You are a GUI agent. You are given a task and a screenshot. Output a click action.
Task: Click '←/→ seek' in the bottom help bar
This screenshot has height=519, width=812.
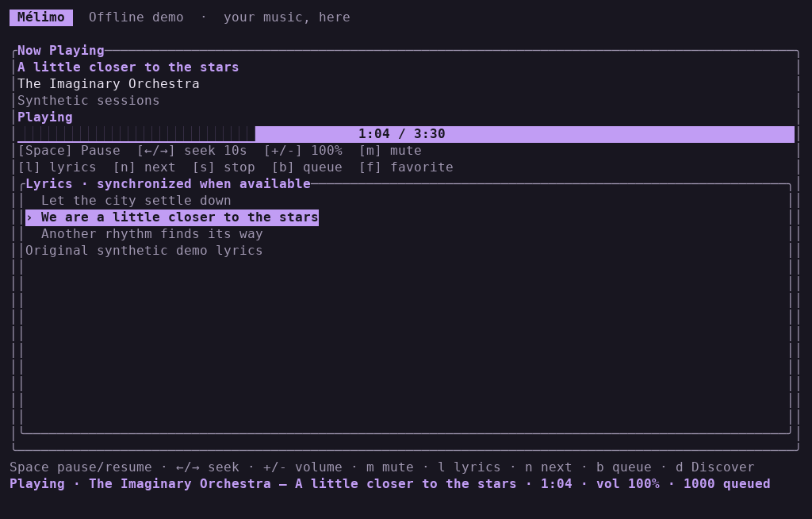coord(208,467)
